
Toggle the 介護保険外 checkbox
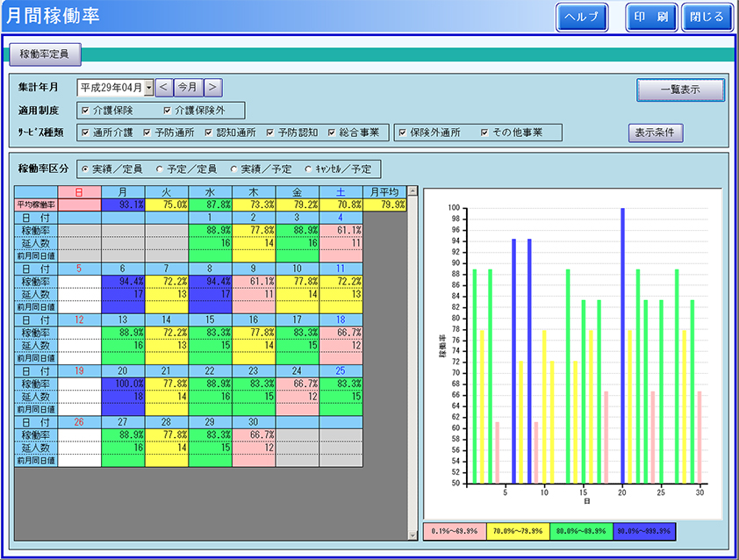pos(168,111)
